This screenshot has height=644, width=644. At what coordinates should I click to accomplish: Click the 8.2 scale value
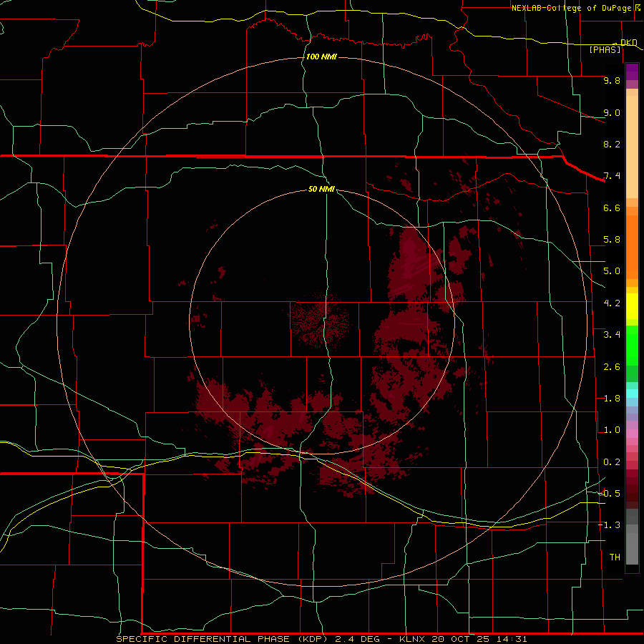click(612, 144)
